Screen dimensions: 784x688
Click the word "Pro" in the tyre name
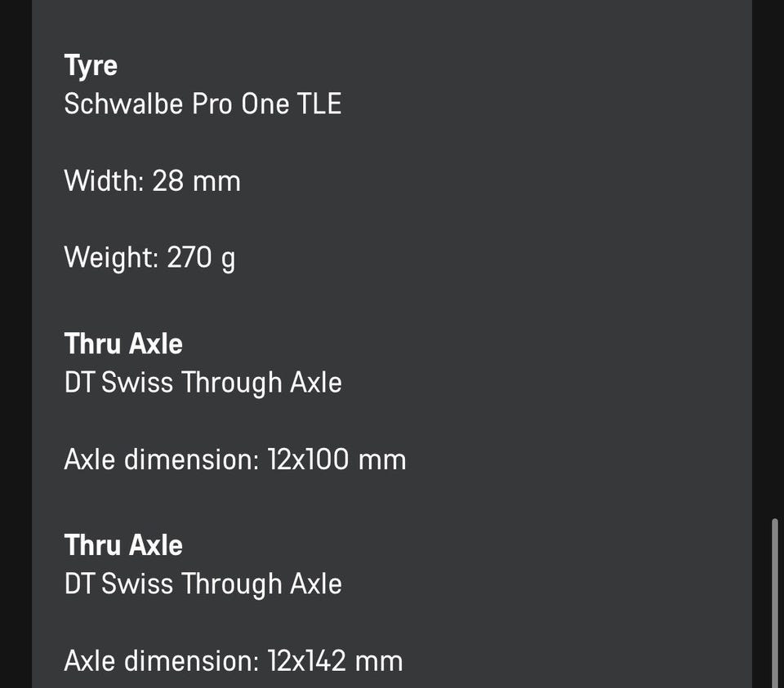click(212, 104)
